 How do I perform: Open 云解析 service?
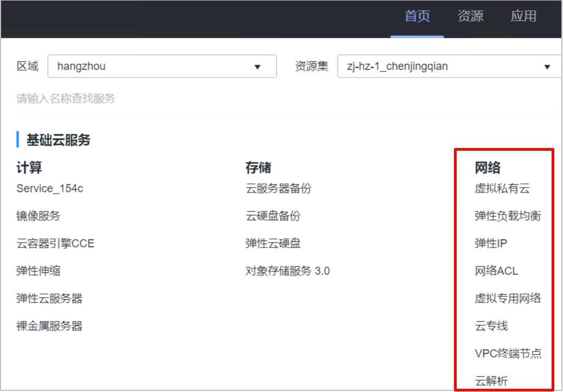[491, 381]
